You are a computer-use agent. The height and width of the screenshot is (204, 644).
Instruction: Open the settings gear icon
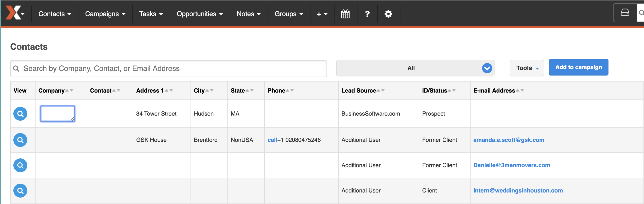pos(388,14)
